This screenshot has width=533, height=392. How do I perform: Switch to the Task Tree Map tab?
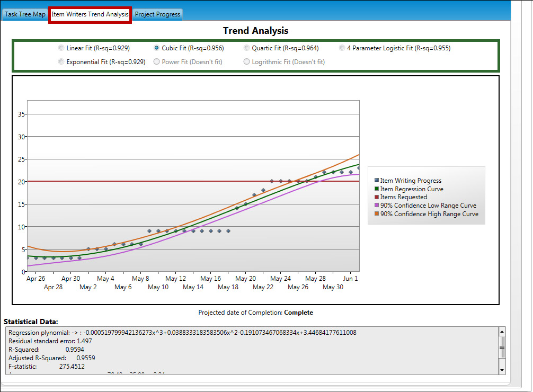click(25, 14)
